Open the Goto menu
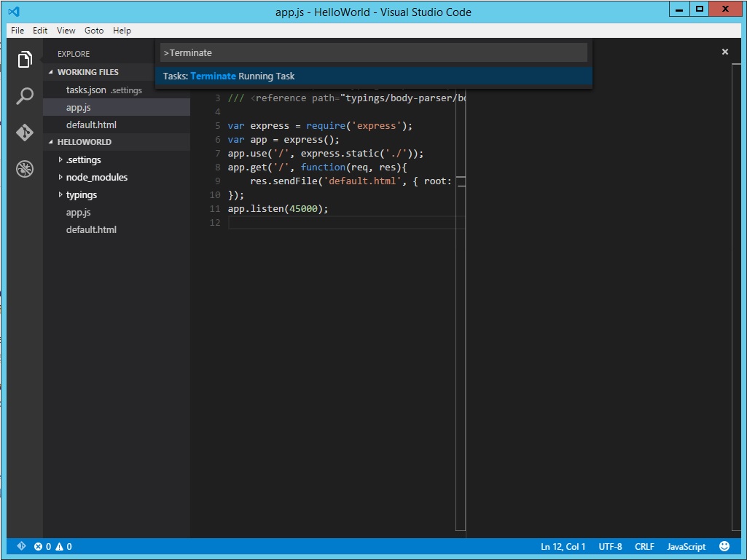 94,31
